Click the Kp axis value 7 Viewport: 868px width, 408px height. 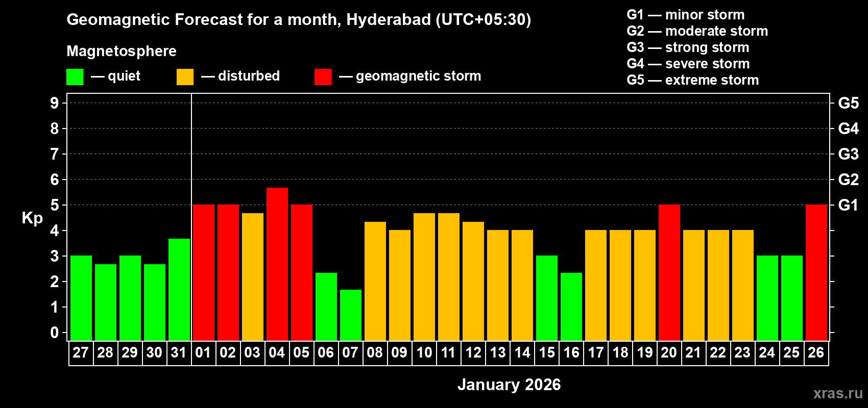tap(55, 154)
